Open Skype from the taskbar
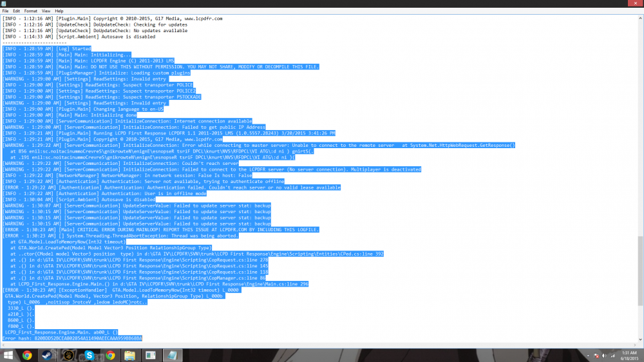644x362 pixels. (89, 355)
